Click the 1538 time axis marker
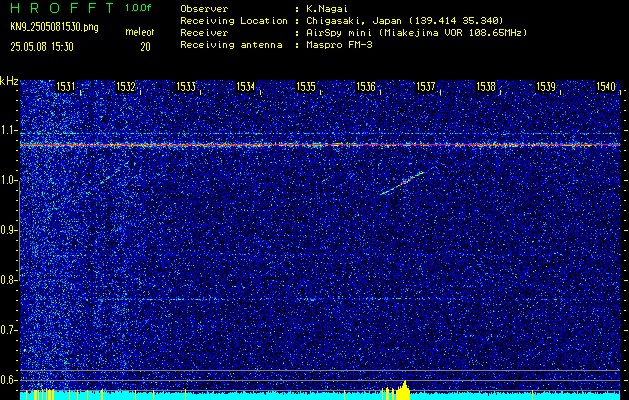 pyautogui.click(x=486, y=87)
